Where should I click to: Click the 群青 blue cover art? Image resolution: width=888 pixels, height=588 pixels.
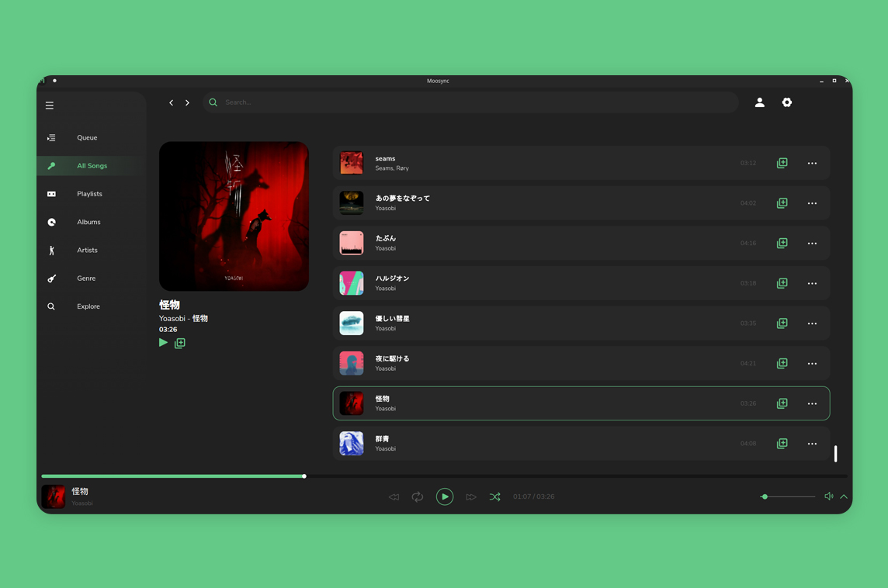351,444
